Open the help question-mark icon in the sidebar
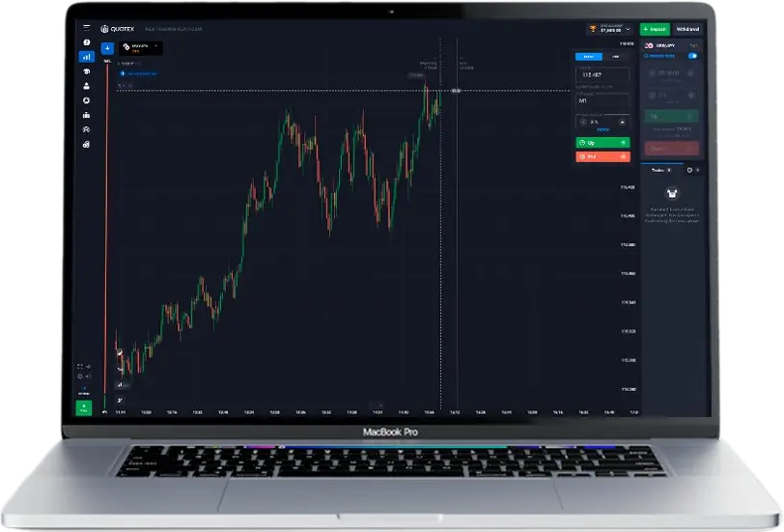The width and height of the screenshot is (784, 532). [x=87, y=42]
